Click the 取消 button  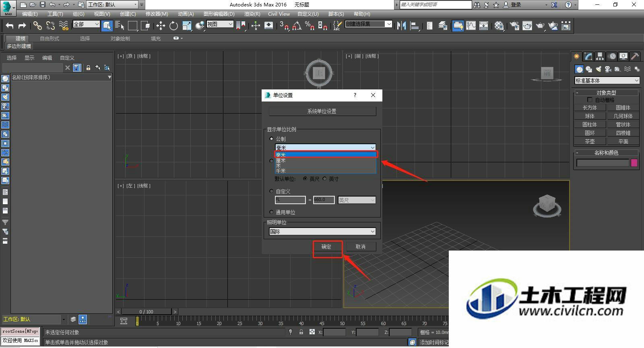point(361,246)
